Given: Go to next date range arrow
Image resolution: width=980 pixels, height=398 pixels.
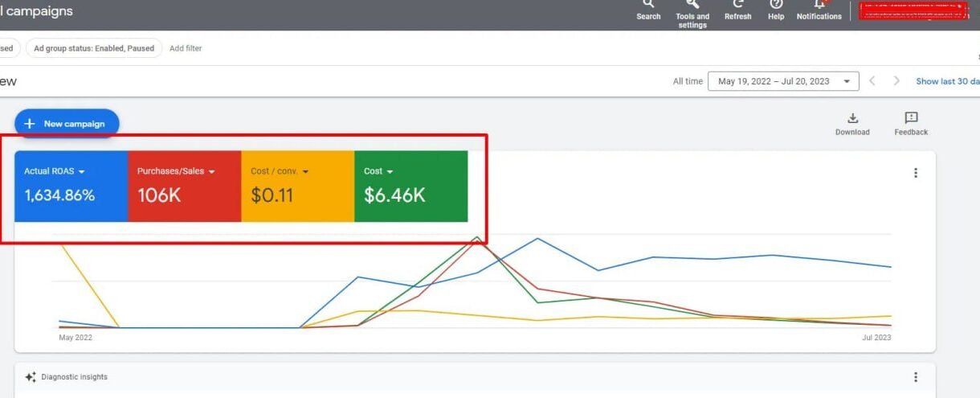Looking at the screenshot, I should tap(896, 81).
